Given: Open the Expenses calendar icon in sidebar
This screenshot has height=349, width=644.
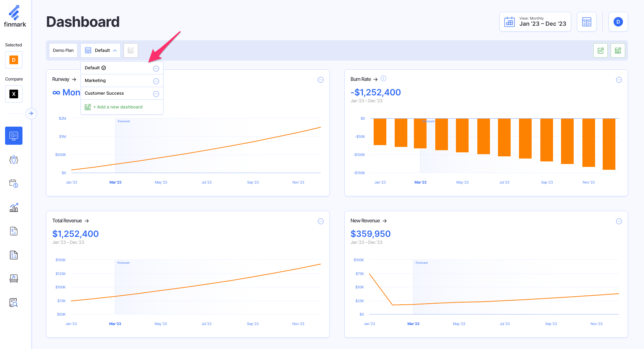Looking at the screenshot, I should [x=13, y=184].
